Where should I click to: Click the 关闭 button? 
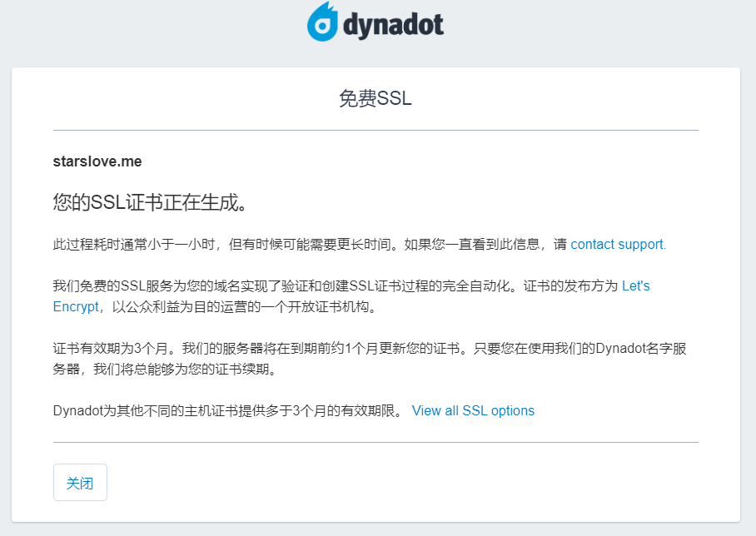pos(80,482)
